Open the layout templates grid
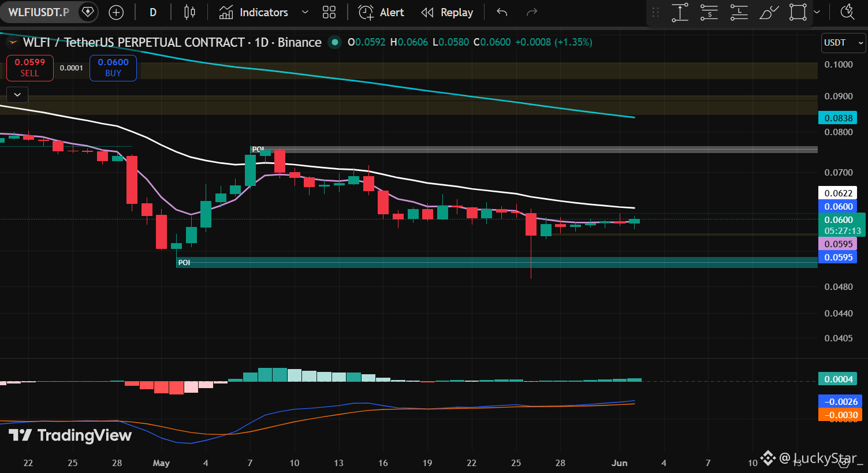 [x=329, y=12]
